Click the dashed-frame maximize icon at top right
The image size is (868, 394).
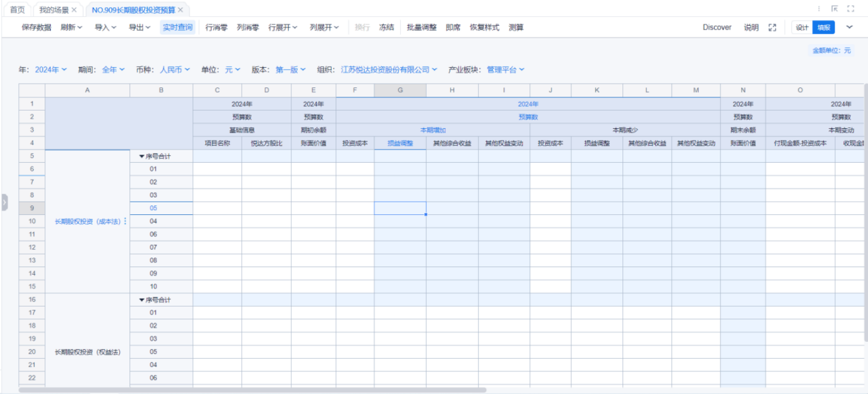851,9
